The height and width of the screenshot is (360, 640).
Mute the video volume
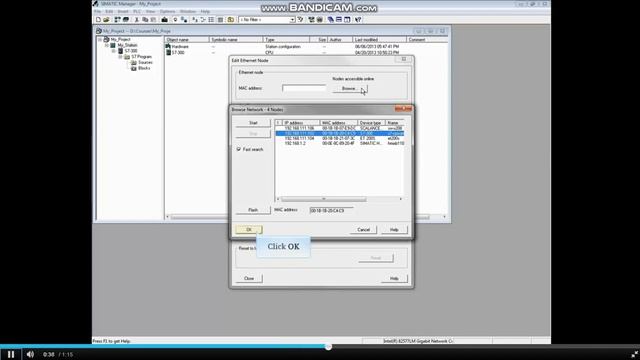tap(30, 354)
